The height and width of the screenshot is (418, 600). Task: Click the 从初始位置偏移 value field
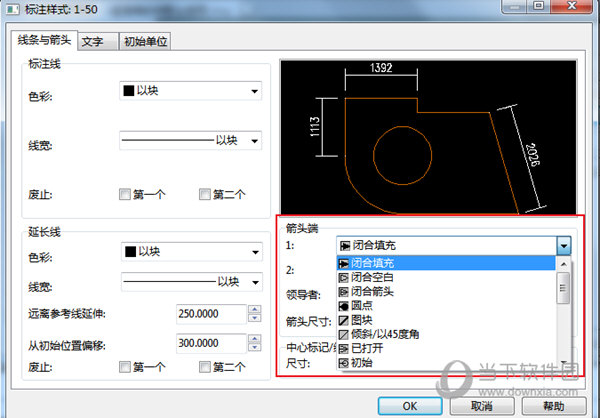point(211,343)
